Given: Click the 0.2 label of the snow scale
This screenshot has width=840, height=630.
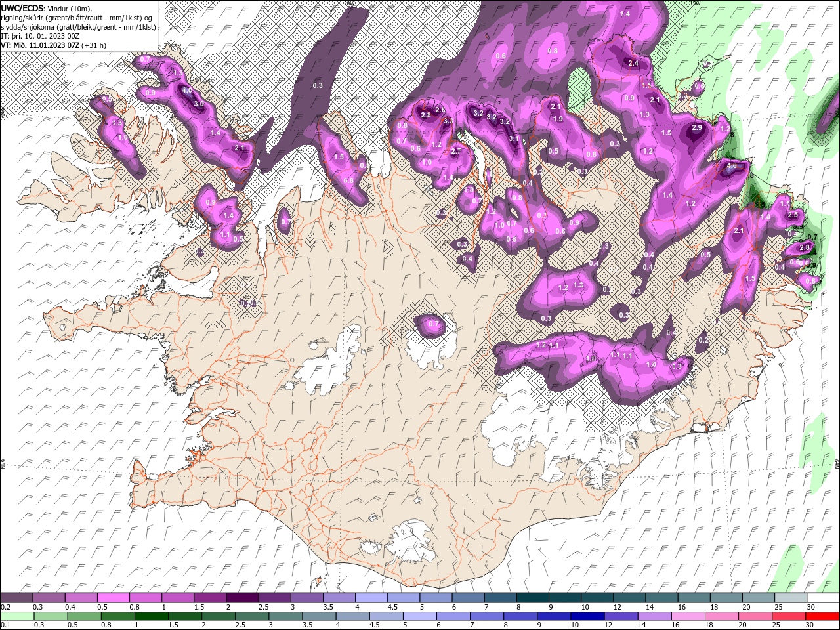Looking at the screenshot, I should point(5,608).
